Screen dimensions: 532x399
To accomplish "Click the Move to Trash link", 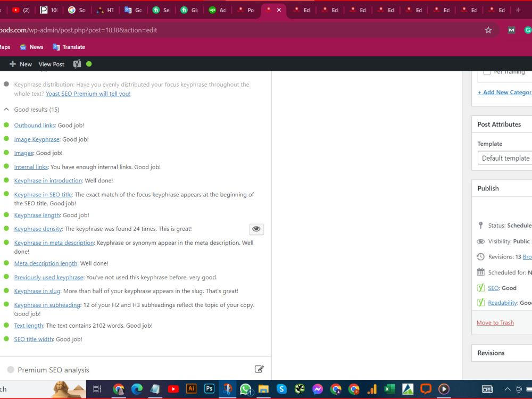I will pos(495,323).
